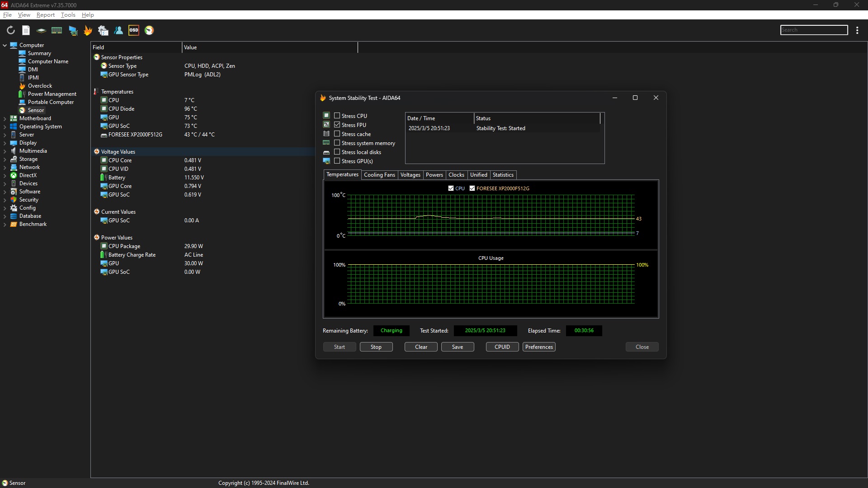This screenshot has width=868, height=488.
Task: Expand the Display tree node
Action: point(5,143)
